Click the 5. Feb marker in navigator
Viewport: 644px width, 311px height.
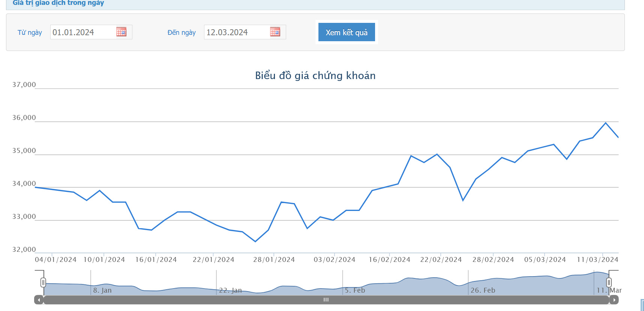tap(355, 290)
